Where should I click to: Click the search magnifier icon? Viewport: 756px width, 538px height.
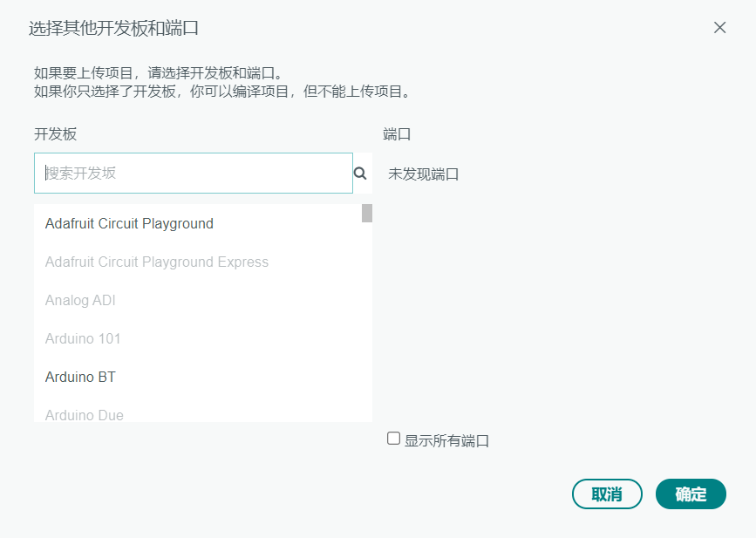tap(360, 173)
